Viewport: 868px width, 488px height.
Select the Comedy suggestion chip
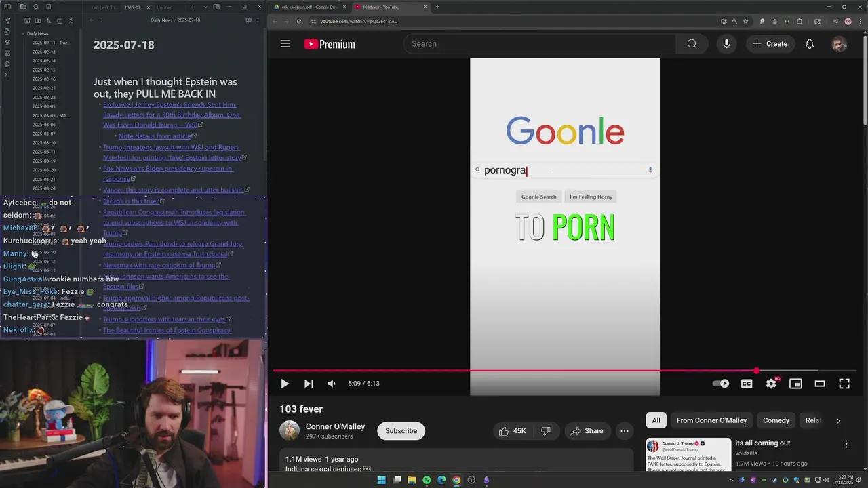[x=776, y=420]
